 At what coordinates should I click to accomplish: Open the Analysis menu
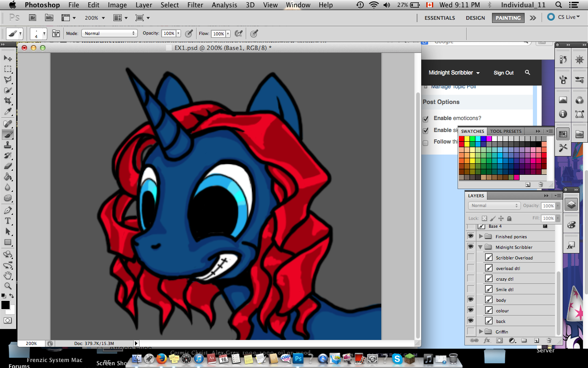(x=225, y=5)
